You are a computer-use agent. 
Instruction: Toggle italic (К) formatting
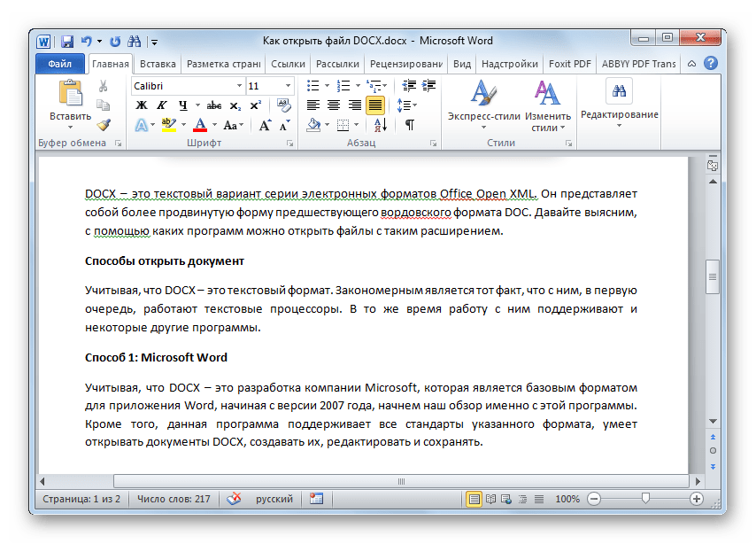point(162,105)
